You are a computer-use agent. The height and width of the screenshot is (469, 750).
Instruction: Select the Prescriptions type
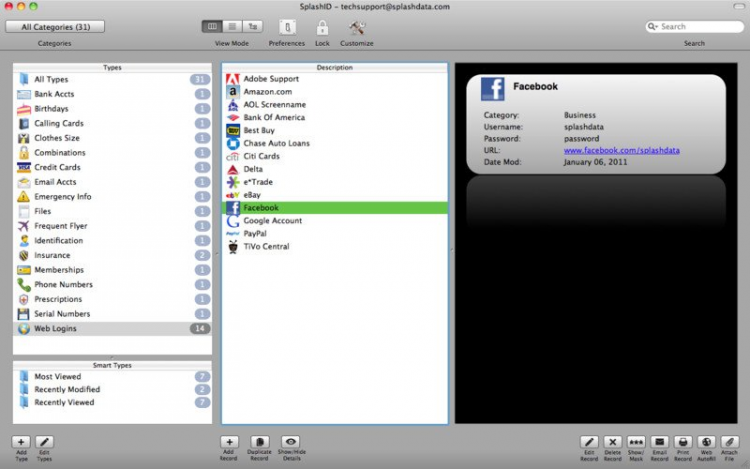(112, 299)
